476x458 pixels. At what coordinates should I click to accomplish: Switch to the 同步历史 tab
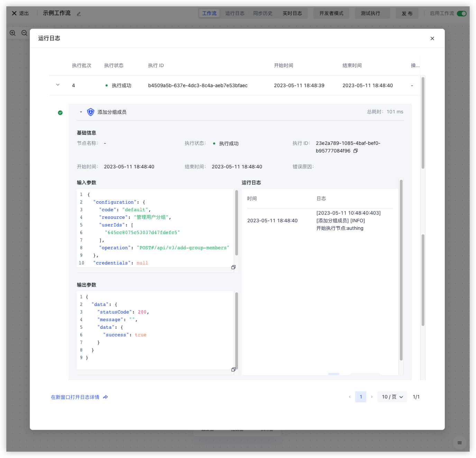point(263,13)
